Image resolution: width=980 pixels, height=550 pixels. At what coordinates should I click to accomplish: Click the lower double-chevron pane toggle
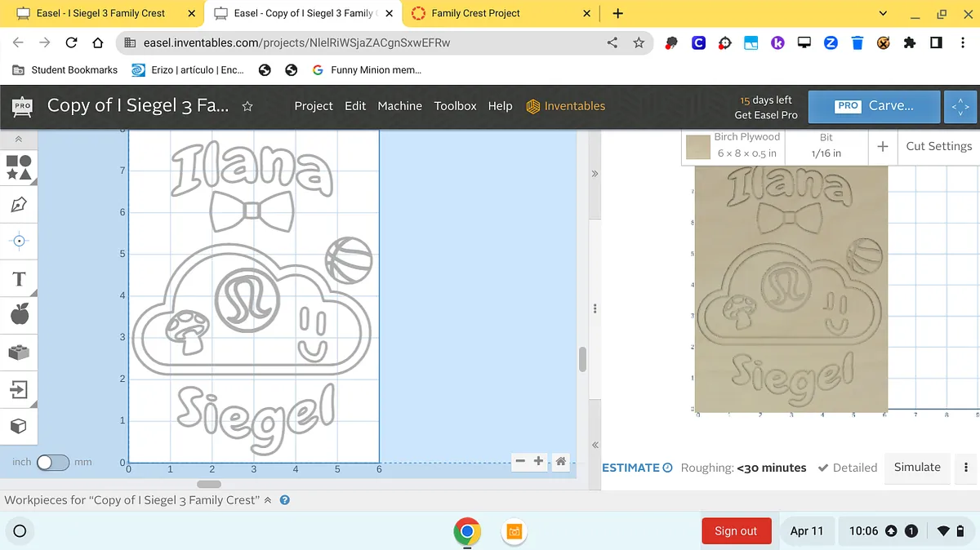coord(595,445)
